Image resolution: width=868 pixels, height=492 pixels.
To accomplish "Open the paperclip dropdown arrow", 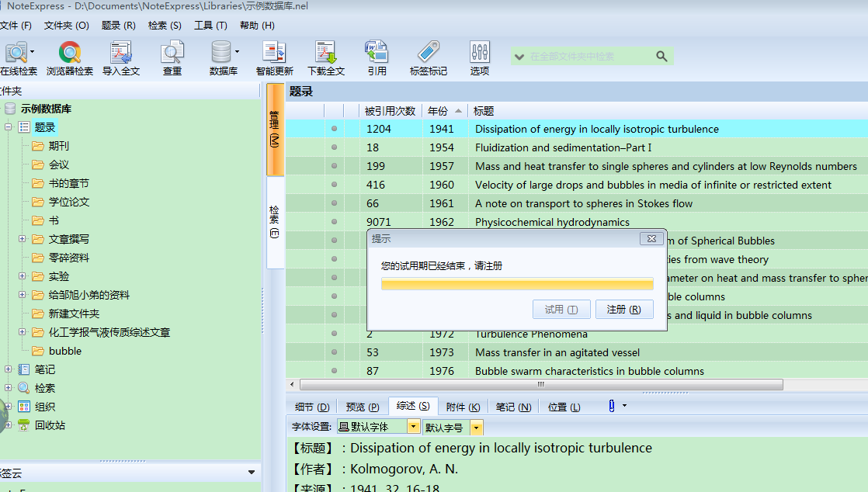I will coord(624,406).
